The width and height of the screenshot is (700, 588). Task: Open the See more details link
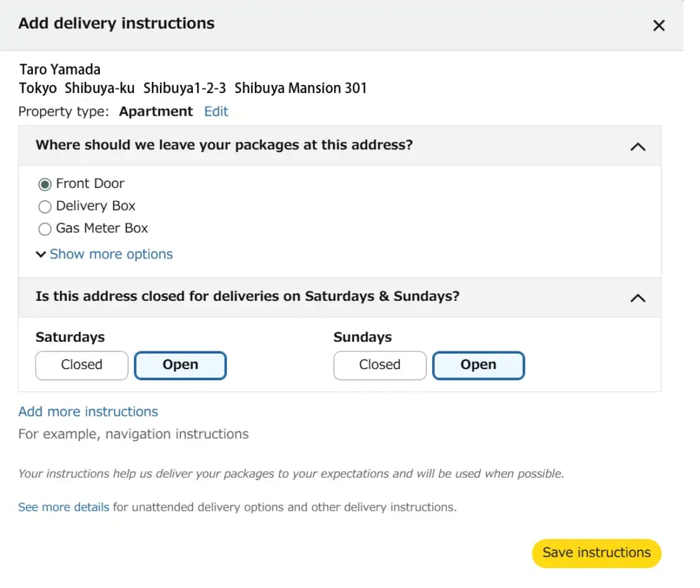tap(64, 507)
